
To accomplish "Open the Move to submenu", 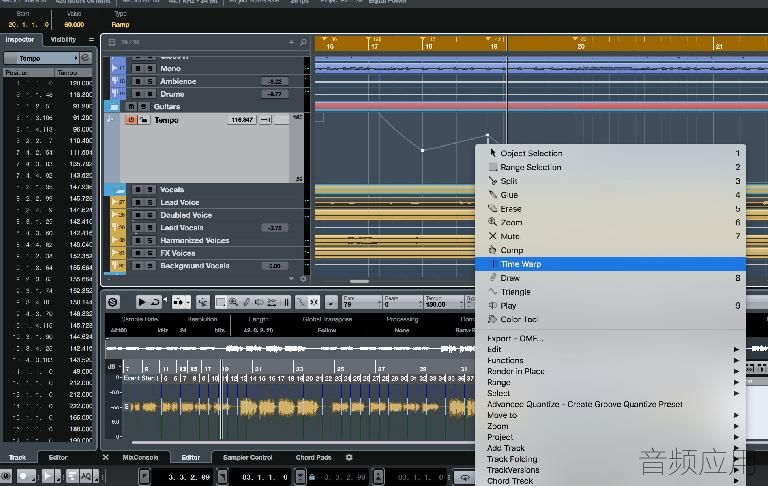I will (x=610, y=415).
